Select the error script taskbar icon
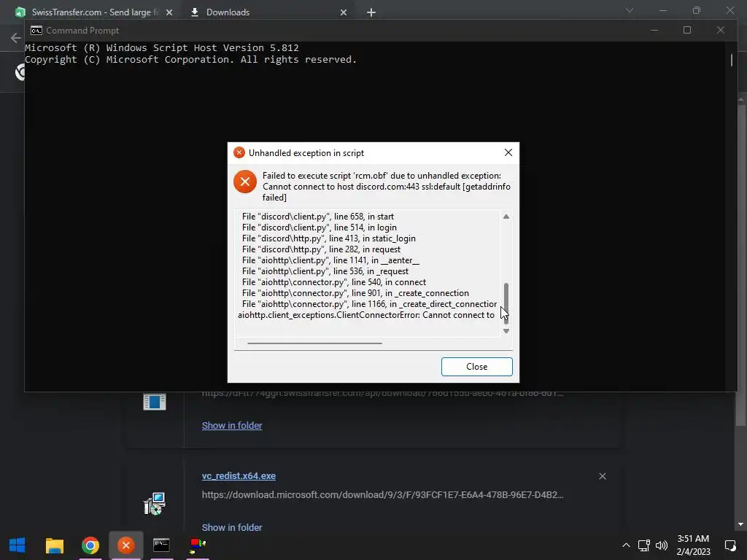 tap(125, 545)
